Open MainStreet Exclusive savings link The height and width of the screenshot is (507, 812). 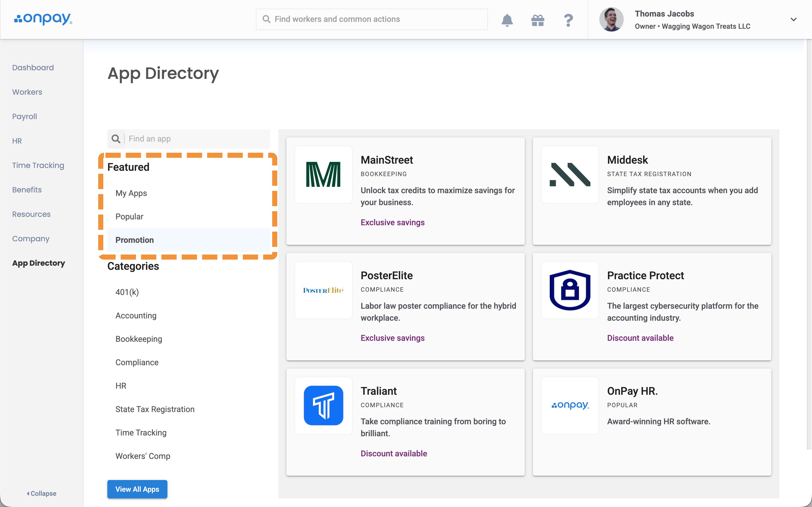tap(393, 222)
